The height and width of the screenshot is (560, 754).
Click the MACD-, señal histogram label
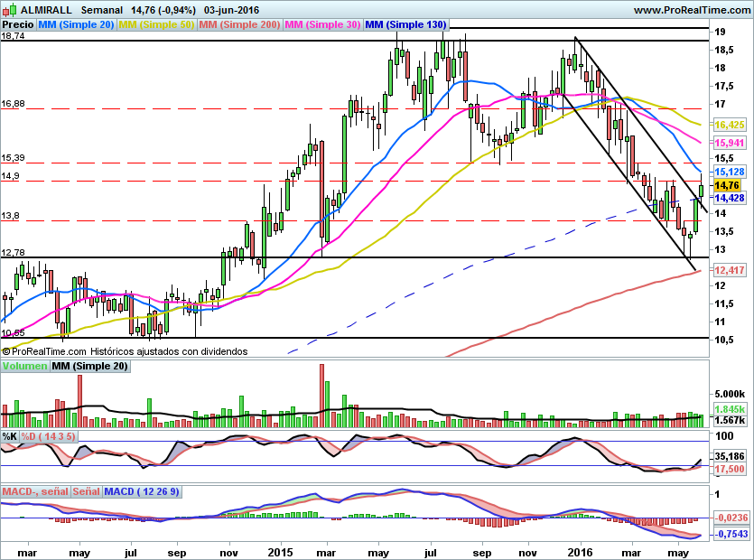pyautogui.click(x=35, y=491)
